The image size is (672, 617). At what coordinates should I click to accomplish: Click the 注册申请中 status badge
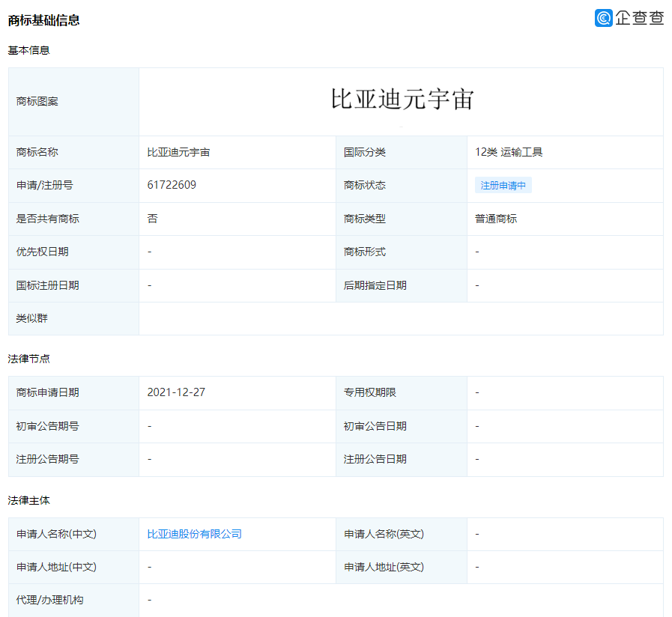coord(503,186)
